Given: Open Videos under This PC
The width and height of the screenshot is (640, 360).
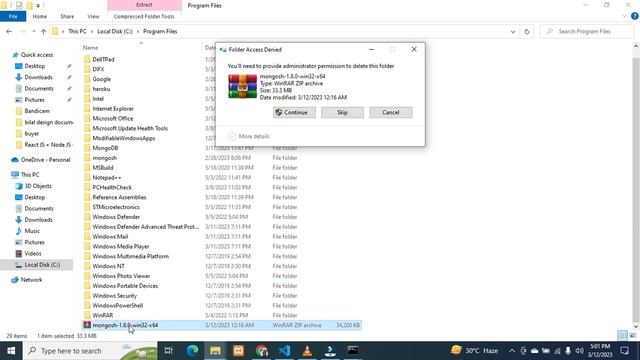Looking at the screenshot, I should tap(33, 253).
